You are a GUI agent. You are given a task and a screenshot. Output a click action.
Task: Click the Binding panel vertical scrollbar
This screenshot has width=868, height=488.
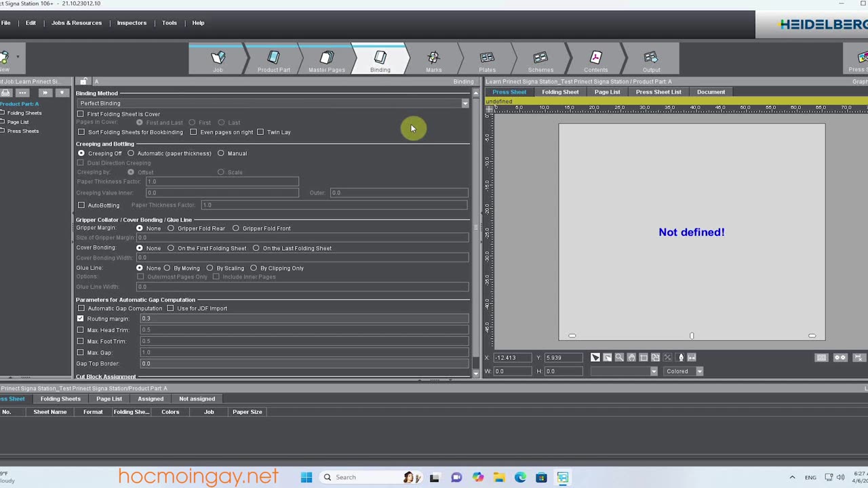point(476,228)
